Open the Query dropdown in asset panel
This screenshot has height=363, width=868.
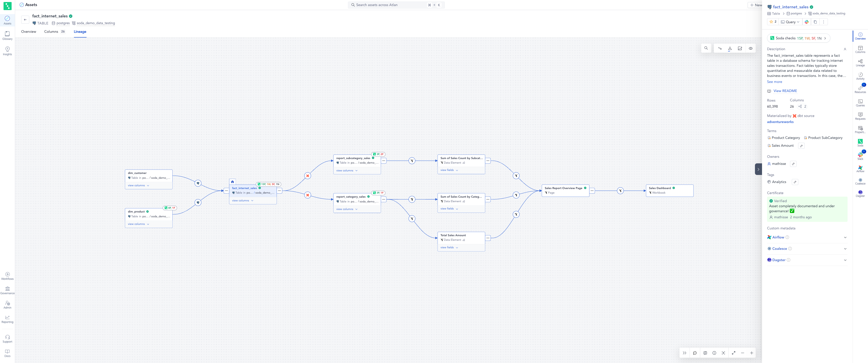tap(790, 22)
